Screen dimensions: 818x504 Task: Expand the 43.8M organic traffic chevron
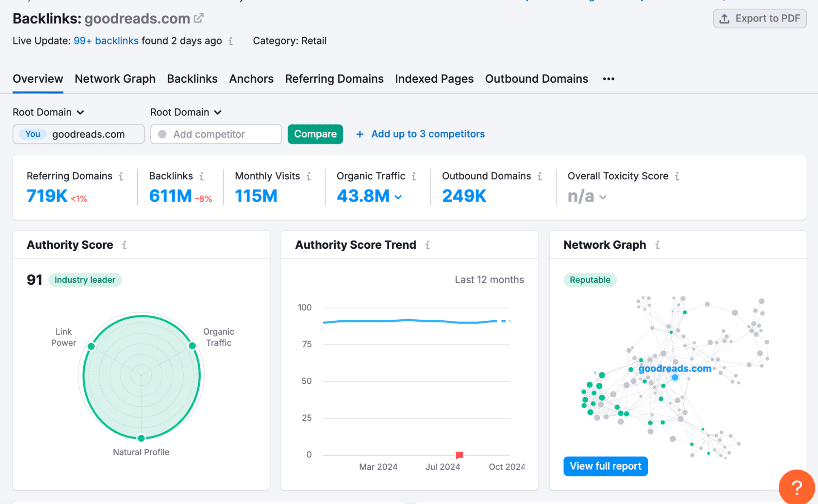pos(398,197)
